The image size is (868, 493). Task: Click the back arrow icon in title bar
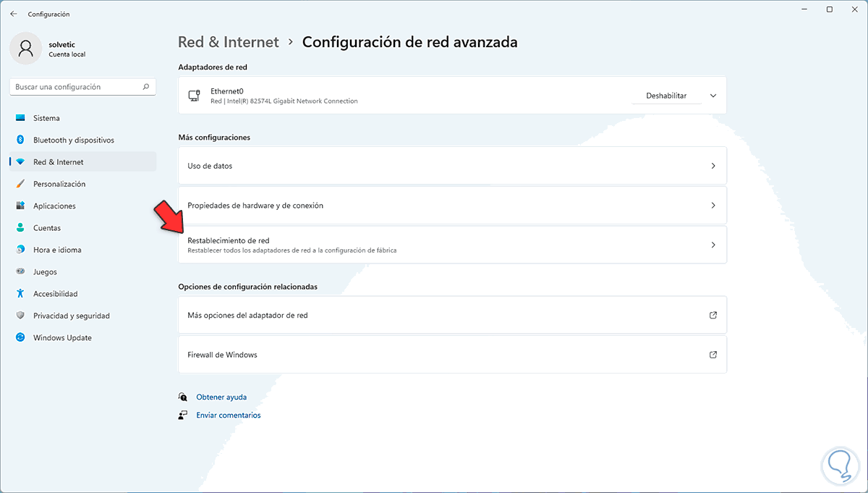(x=14, y=14)
